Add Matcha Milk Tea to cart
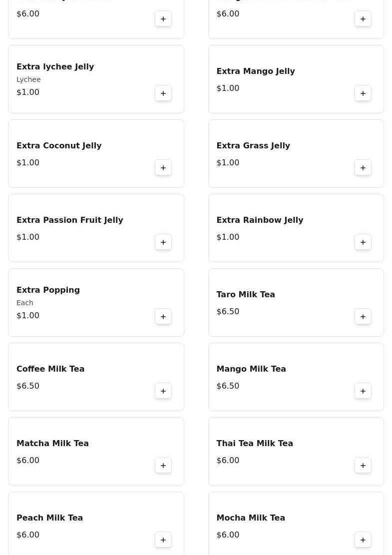 (x=163, y=466)
